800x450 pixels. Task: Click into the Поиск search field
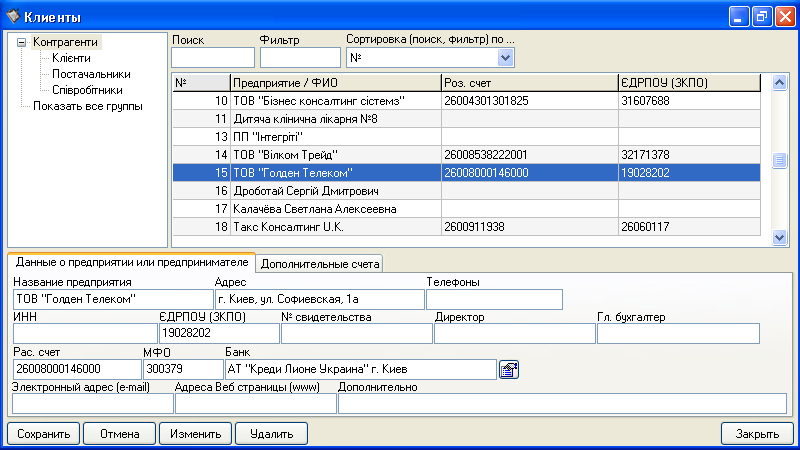[213, 58]
